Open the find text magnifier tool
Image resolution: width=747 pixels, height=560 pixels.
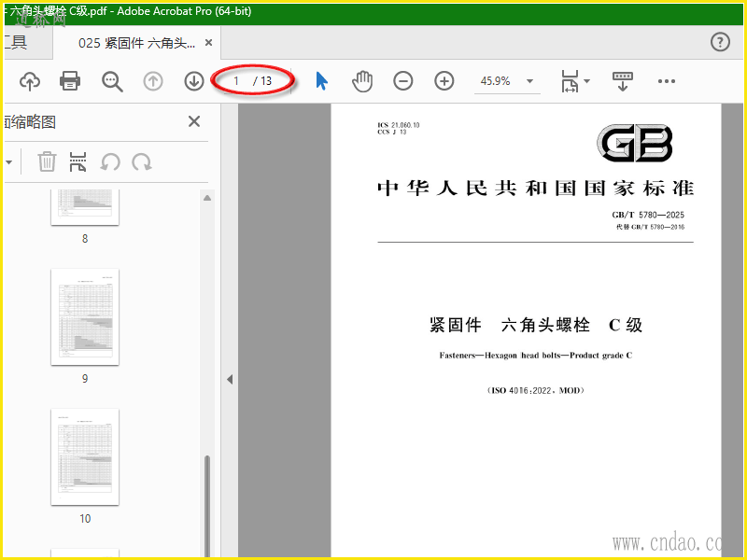[112, 81]
